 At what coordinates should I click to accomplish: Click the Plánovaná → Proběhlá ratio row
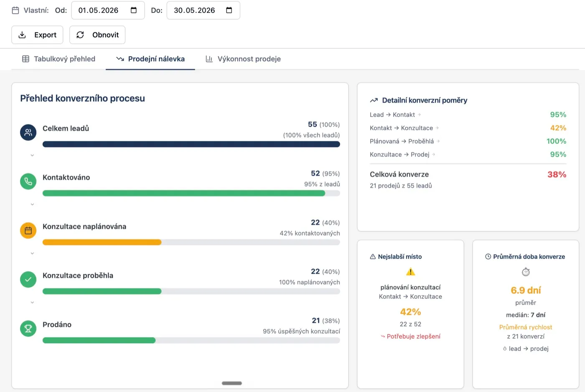click(468, 142)
